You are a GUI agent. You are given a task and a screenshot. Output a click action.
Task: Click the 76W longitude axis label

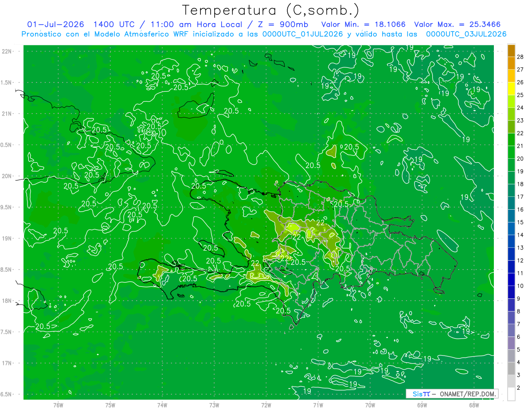point(58,405)
